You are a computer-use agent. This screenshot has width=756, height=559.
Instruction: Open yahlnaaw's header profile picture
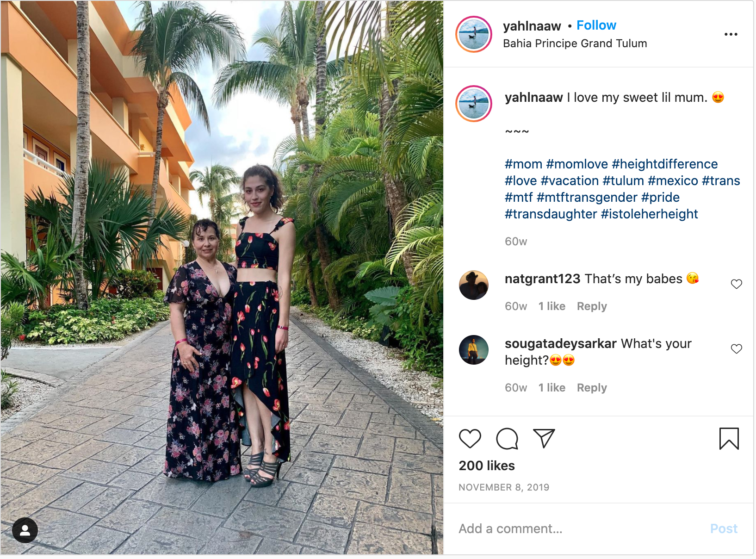(x=474, y=34)
